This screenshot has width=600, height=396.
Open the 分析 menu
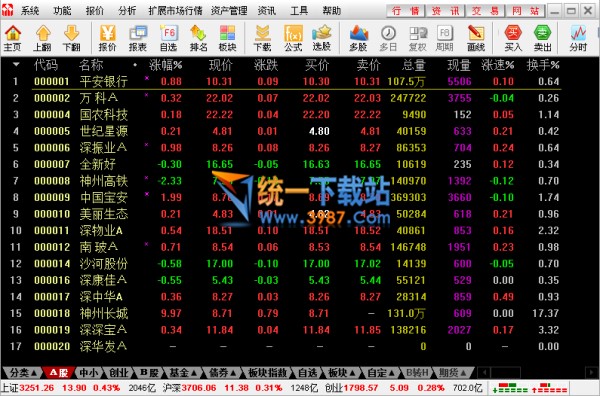pyautogui.click(x=127, y=11)
